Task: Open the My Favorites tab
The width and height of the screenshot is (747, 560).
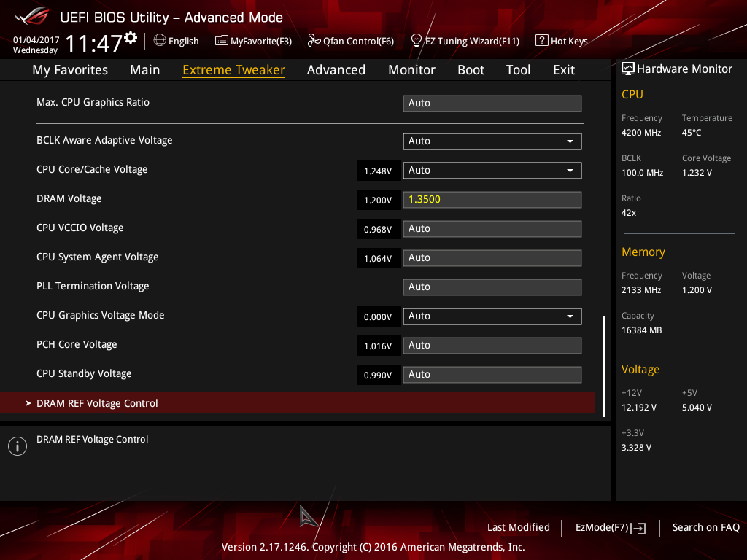Action: point(70,70)
